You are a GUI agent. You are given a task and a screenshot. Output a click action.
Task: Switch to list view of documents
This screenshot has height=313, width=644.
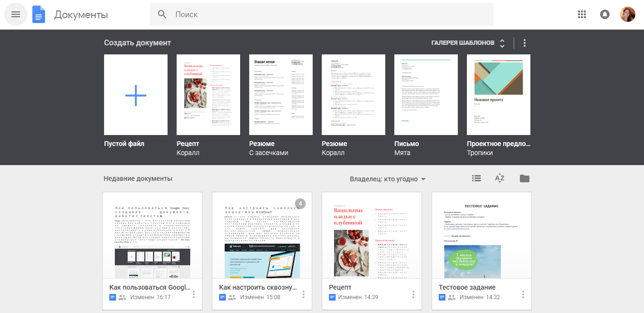476,178
